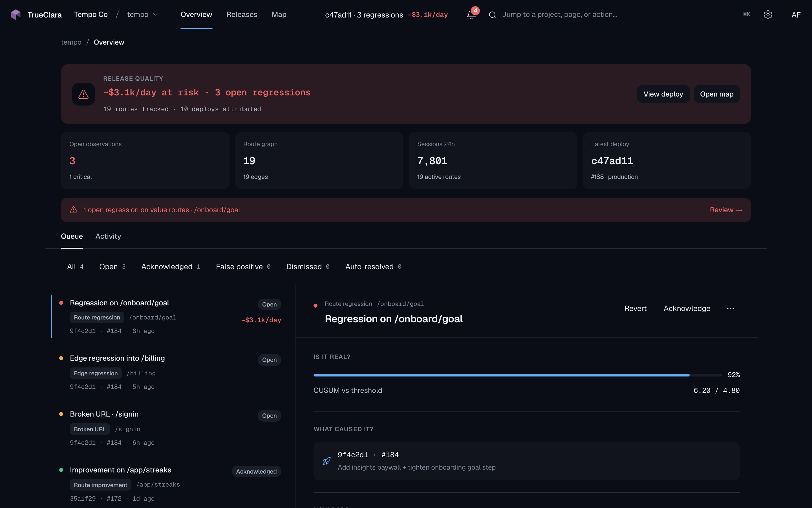Click the Route regression tag in queue
The width and height of the screenshot is (812, 508).
click(97, 317)
